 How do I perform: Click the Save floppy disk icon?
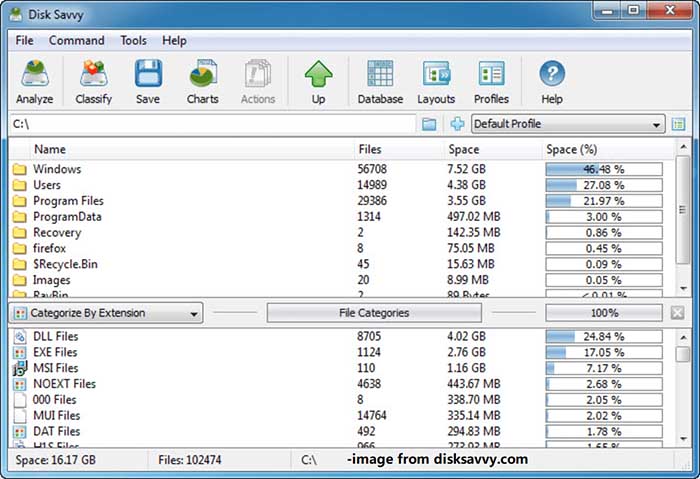tap(148, 73)
